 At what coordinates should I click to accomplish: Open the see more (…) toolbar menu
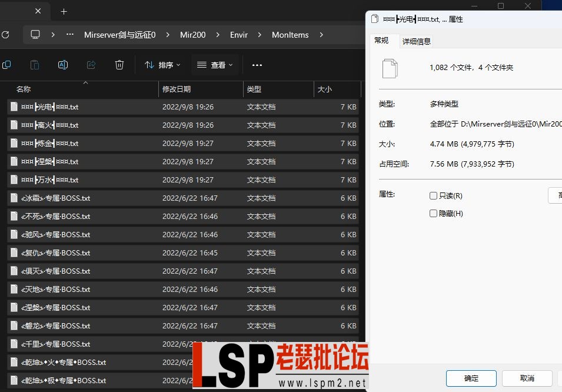(257, 65)
